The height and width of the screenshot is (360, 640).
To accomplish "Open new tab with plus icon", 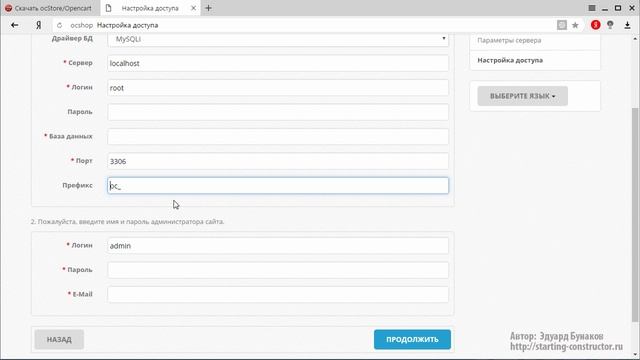I will (208, 8).
